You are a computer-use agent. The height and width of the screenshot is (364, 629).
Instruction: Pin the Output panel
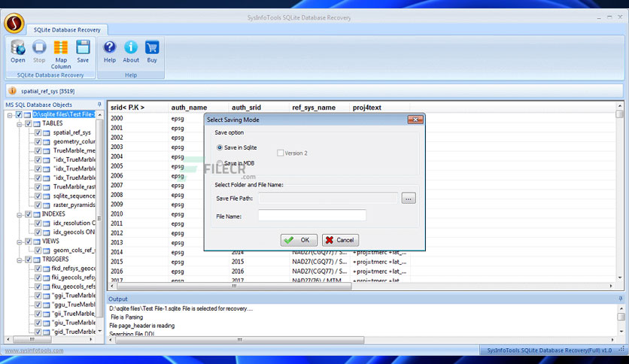point(620,299)
